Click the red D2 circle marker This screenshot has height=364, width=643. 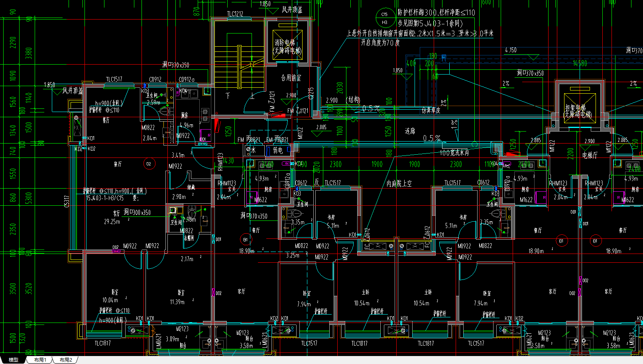tap(149, 163)
